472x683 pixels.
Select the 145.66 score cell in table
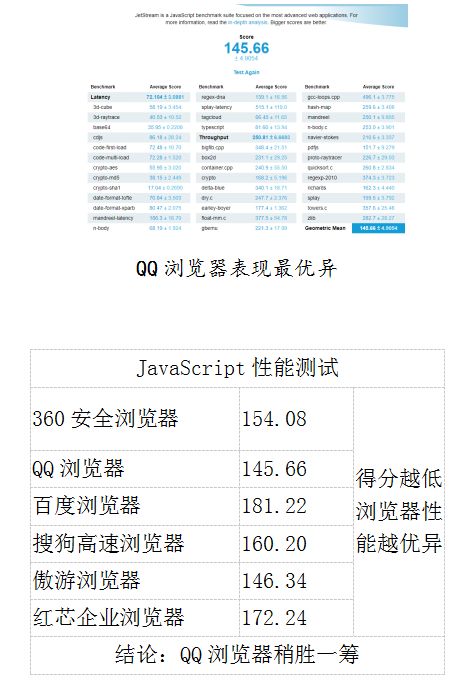(x=297, y=469)
